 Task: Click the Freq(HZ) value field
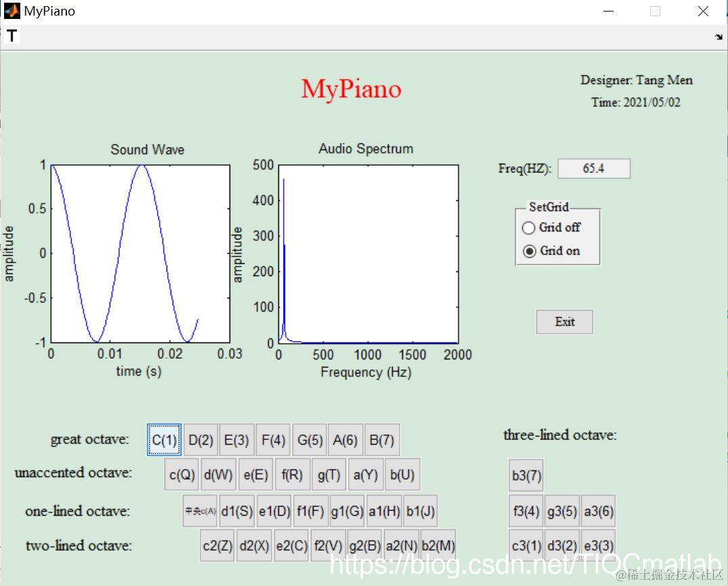click(594, 168)
